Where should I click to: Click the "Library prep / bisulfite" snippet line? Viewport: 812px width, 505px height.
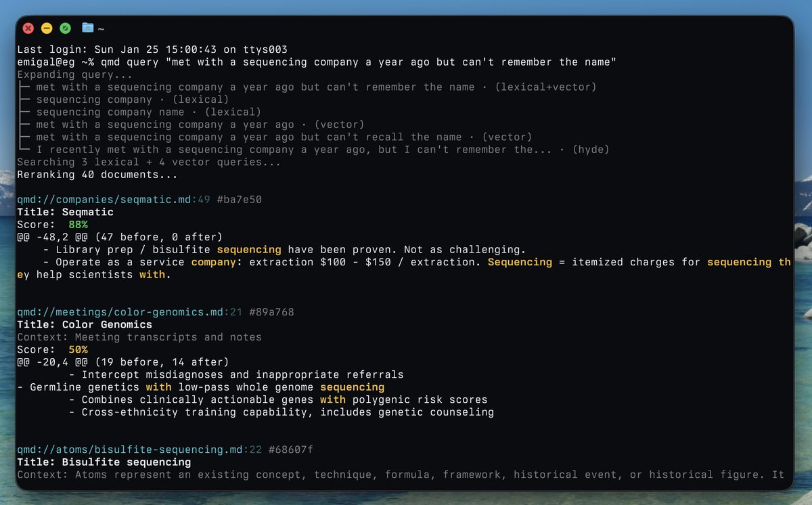point(284,250)
